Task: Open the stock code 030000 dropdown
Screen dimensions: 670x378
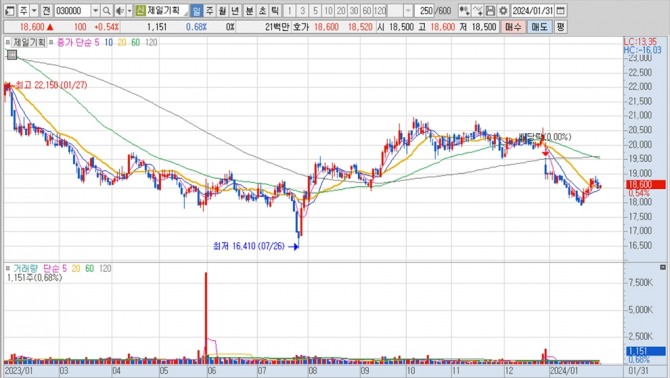Action: coord(96,11)
